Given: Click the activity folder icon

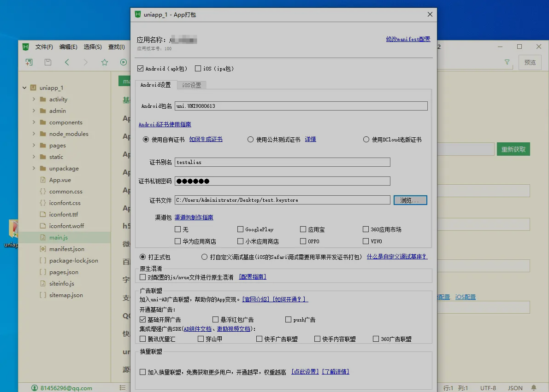Looking at the screenshot, I should click(x=43, y=99).
